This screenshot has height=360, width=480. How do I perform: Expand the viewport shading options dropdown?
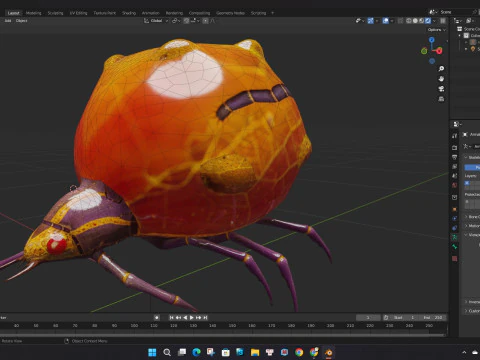pos(434,21)
